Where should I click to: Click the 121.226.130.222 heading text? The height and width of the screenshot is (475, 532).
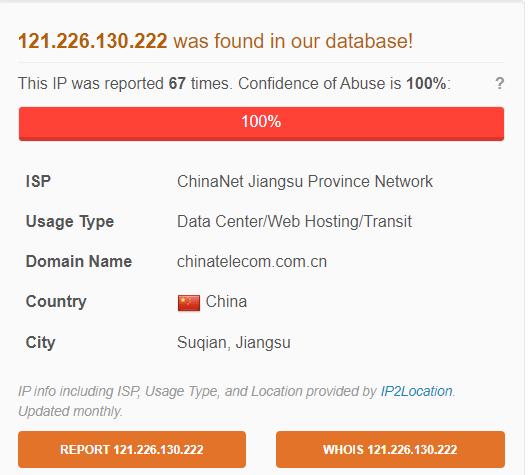(93, 41)
